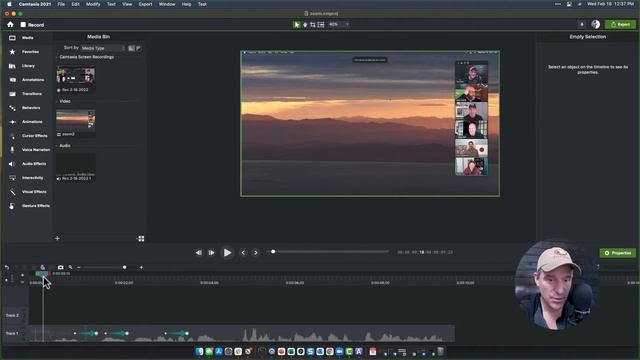Click the Export button
Image resolution: width=640 pixels, height=360 pixels.
(620, 24)
